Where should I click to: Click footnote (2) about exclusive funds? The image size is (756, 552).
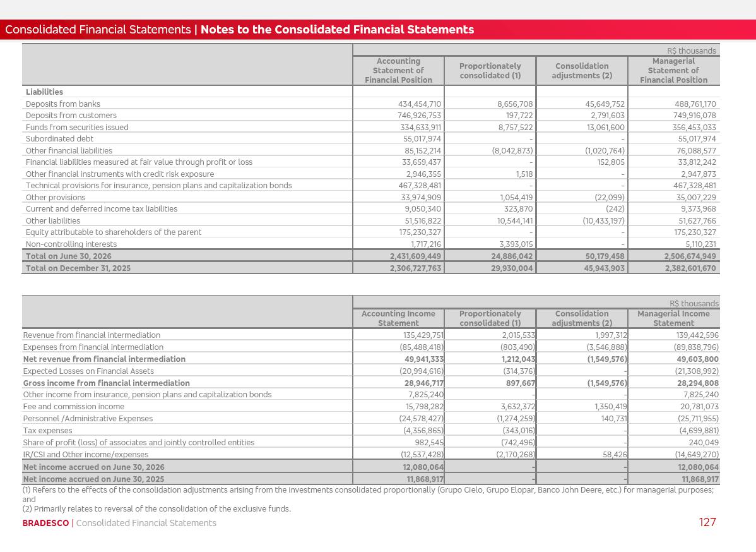coord(157,508)
